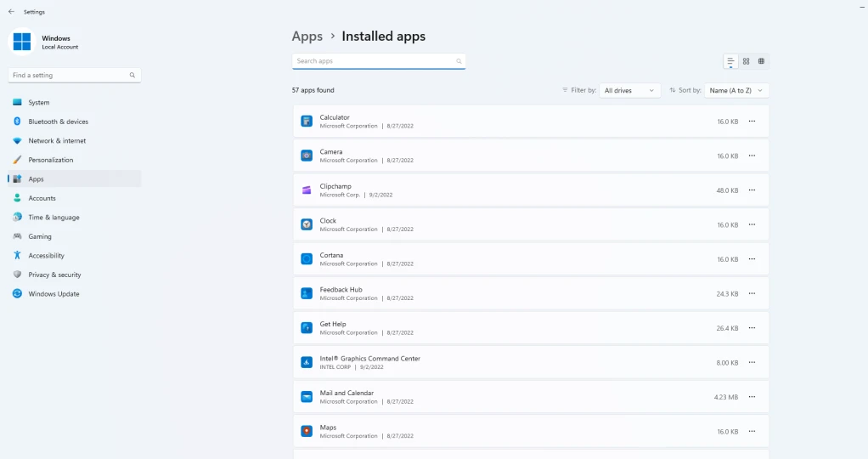Click the Search apps field

[379, 61]
